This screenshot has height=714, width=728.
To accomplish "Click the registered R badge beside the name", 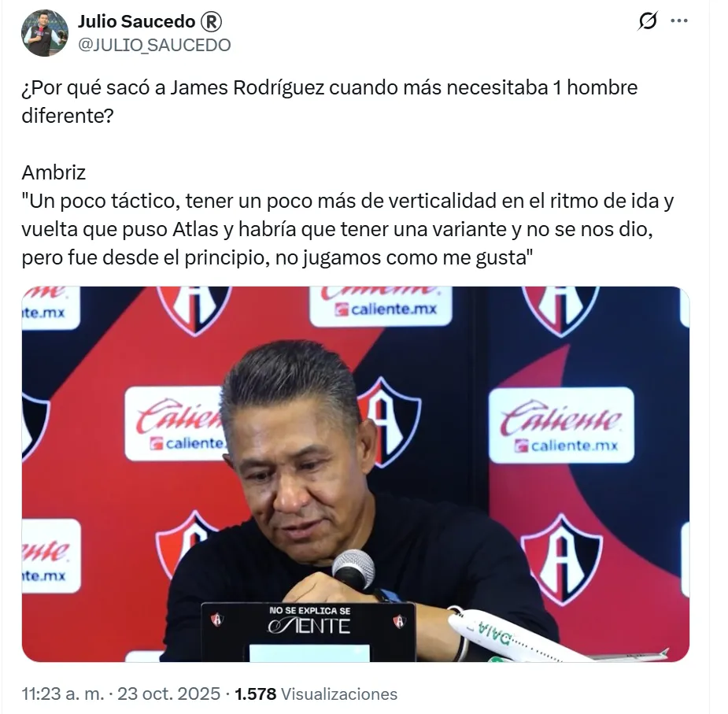I will pyautogui.click(x=211, y=21).
